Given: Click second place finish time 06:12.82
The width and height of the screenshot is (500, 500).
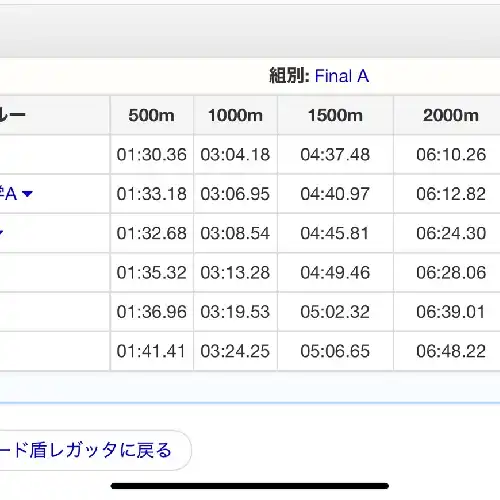Looking at the screenshot, I should coord(451,194).
